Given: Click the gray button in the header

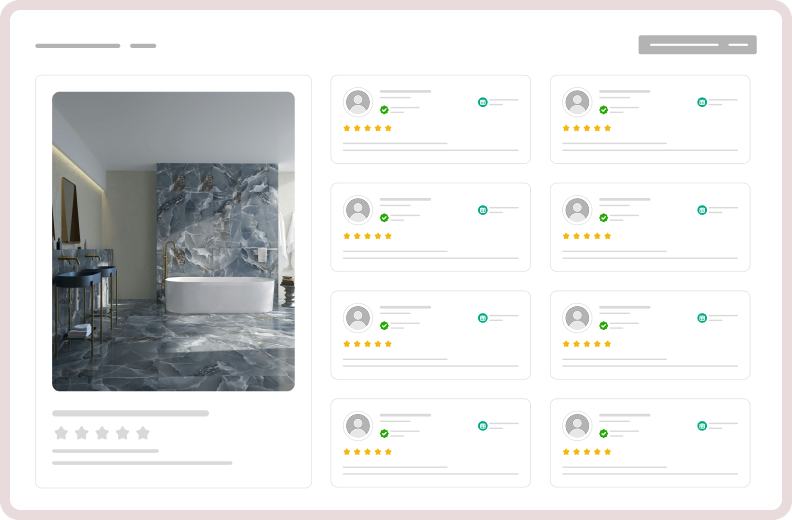Looking at the screenshot, I should point(697,44).
